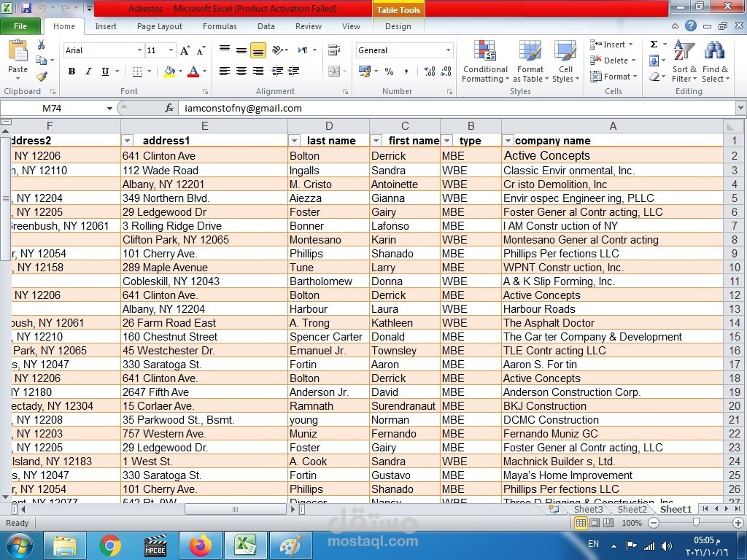Screen dimensions: 747x560
Task: Open the Borders button
Action: (x=137, y=71)
